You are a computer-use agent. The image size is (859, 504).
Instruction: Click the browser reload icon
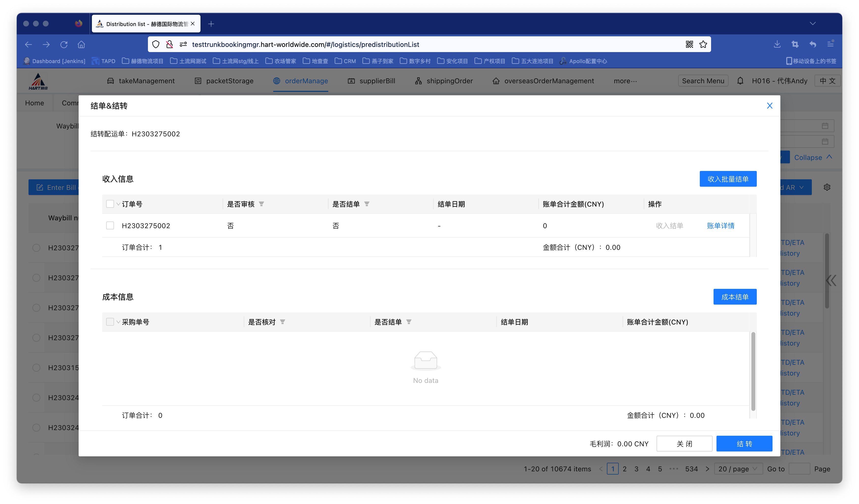coord(64,44)
